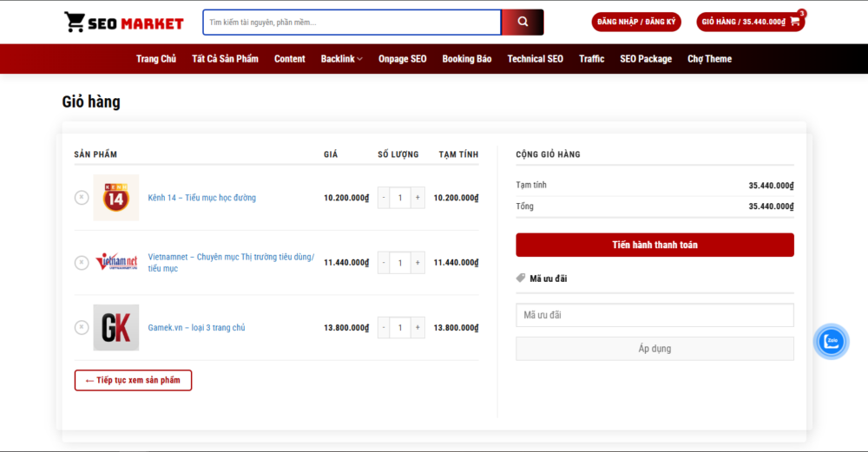Screen dimensions: 868x452
Task: Open Giỏ hàng cart button in header
Action: tap(750, 22)
